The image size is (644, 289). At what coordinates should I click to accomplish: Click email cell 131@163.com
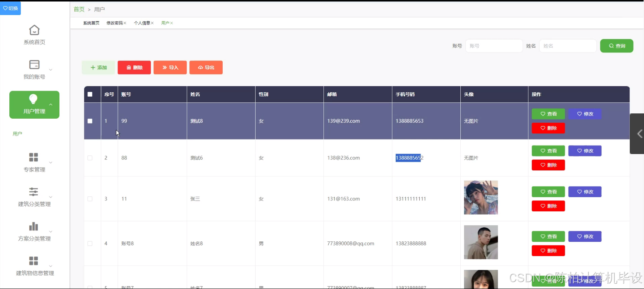point(343,199)
